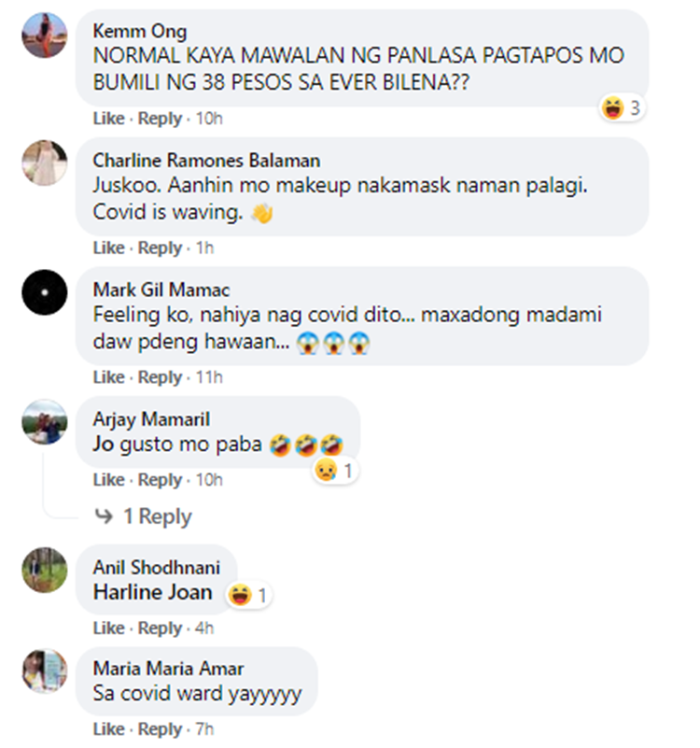
Task: Reply to Charline Ramones Balaman's comment
Action: (160, 248)
